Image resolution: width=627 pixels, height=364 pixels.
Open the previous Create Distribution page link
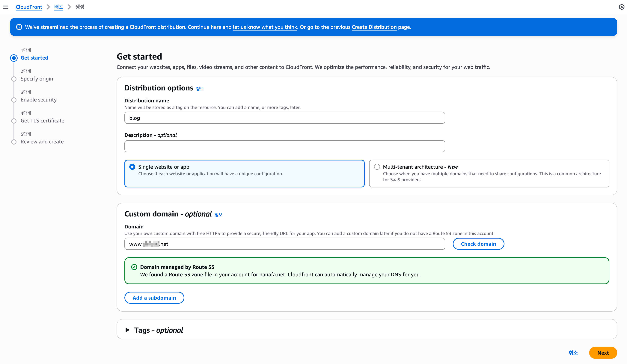[374, 27]
